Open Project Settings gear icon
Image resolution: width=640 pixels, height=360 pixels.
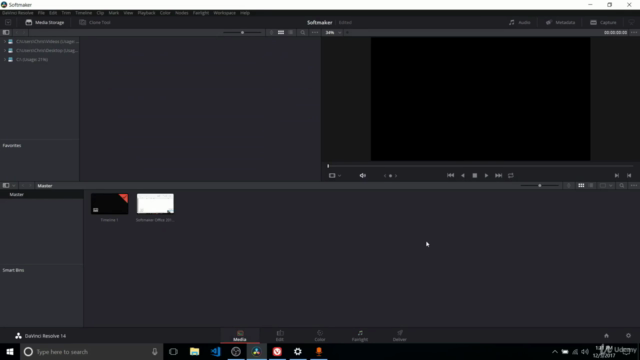point(629,336)
